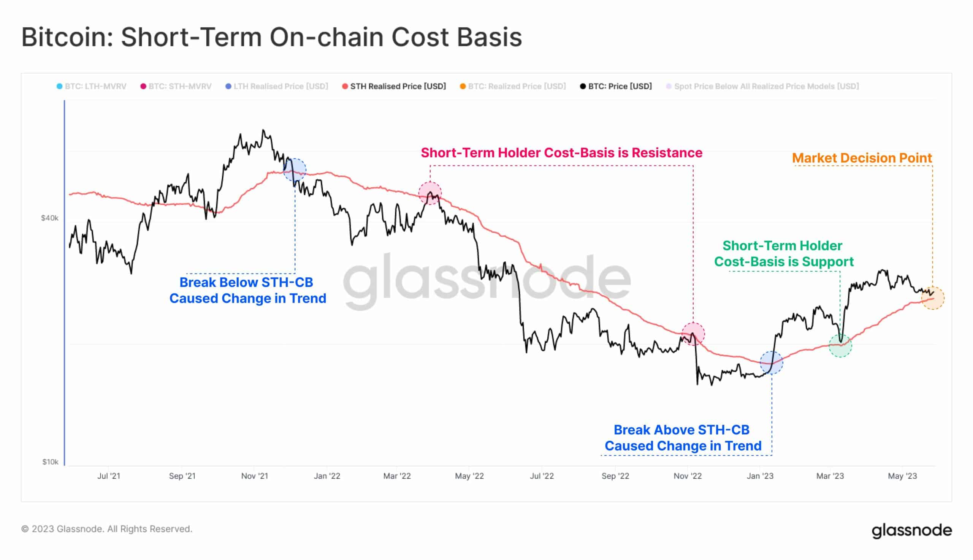This screenshot has width=973, height=560.
Task: Click the glassnode logo beside the copyright
Action: pos(911,530)
